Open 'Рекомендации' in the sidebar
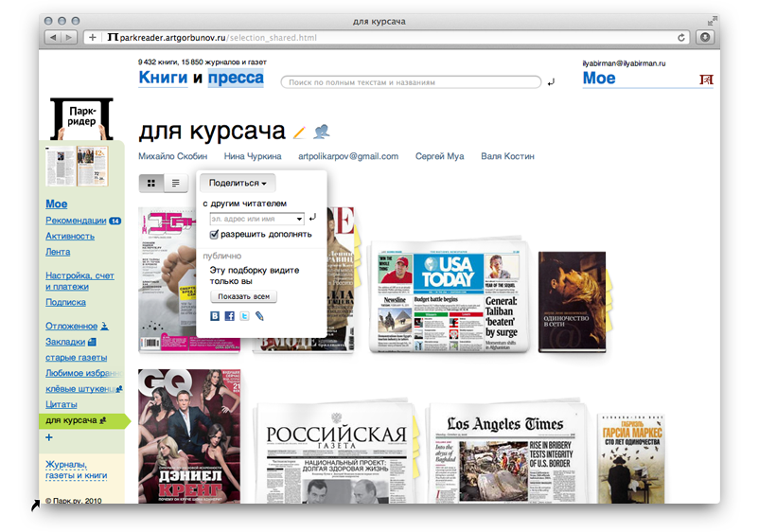Image resolution: width=759 pixels, height=532 pixels. pyautogui.click(x=76, y=221)
